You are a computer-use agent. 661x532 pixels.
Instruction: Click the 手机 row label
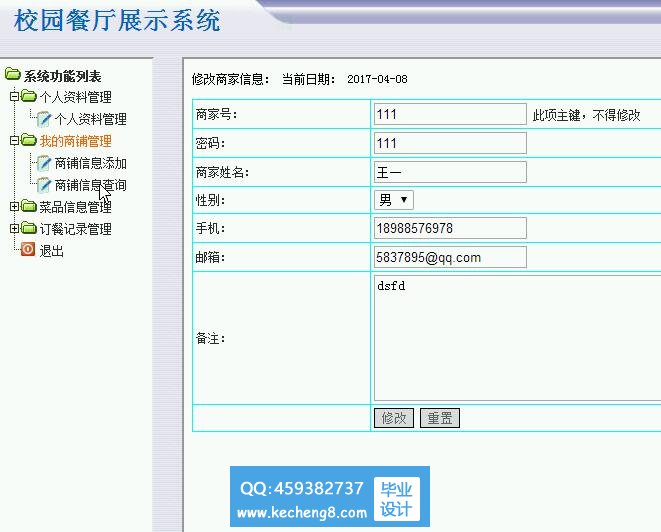pos(210,228)
